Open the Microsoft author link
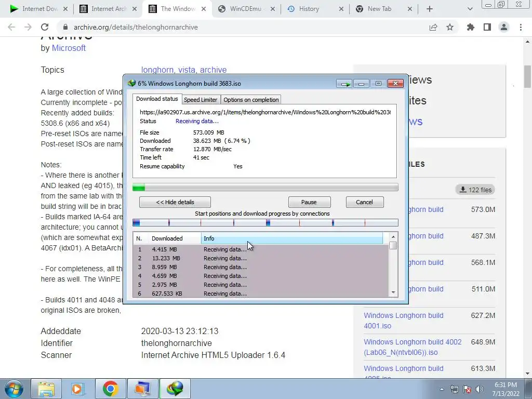The width and height of the screenshot is (532, 399). point(69,48)
